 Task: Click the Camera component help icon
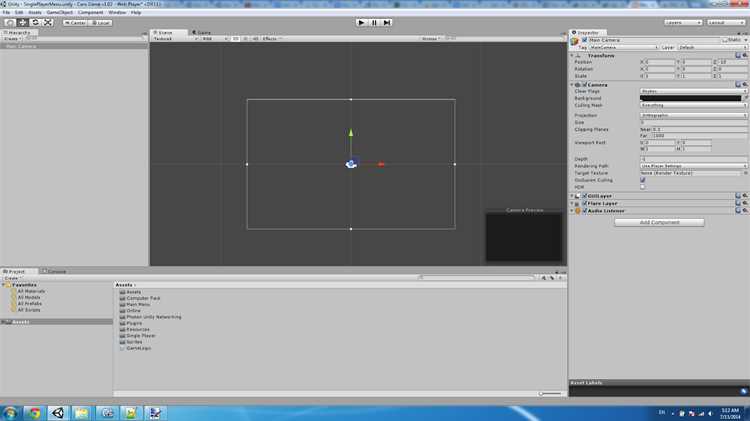pos(738,85)
